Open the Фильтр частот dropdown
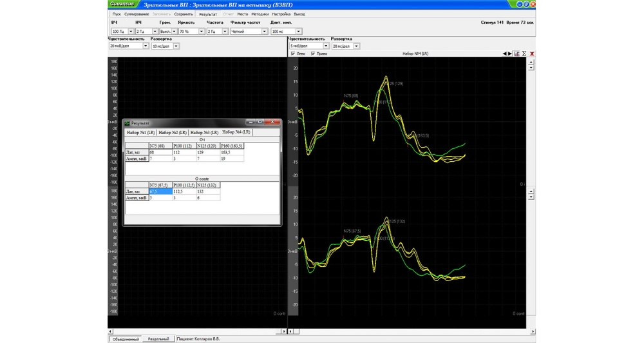This screenshot has width=644, height=343. 264,31
